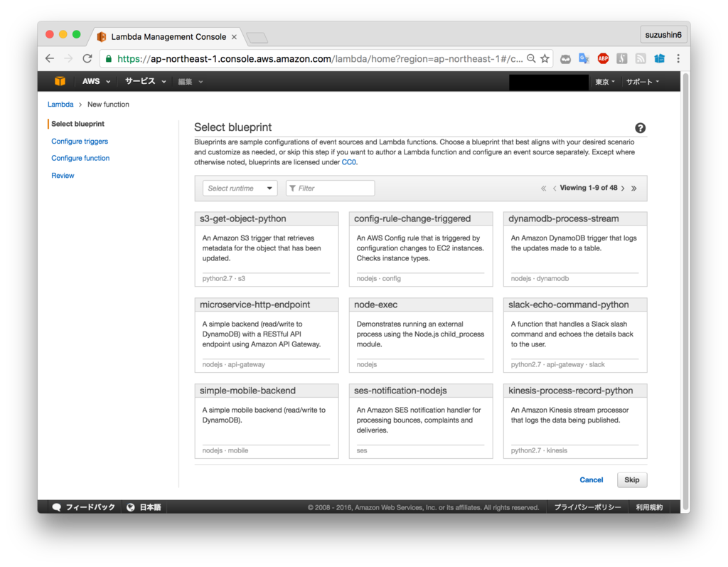Open the AdBlock Plus extension icon
This screenshot has height=567, width=728.
tap(603, 58)
